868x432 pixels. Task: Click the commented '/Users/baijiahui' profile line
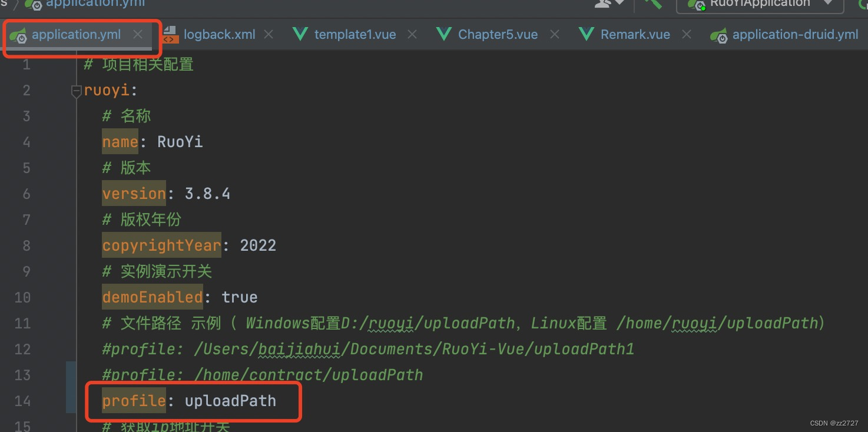368,349
